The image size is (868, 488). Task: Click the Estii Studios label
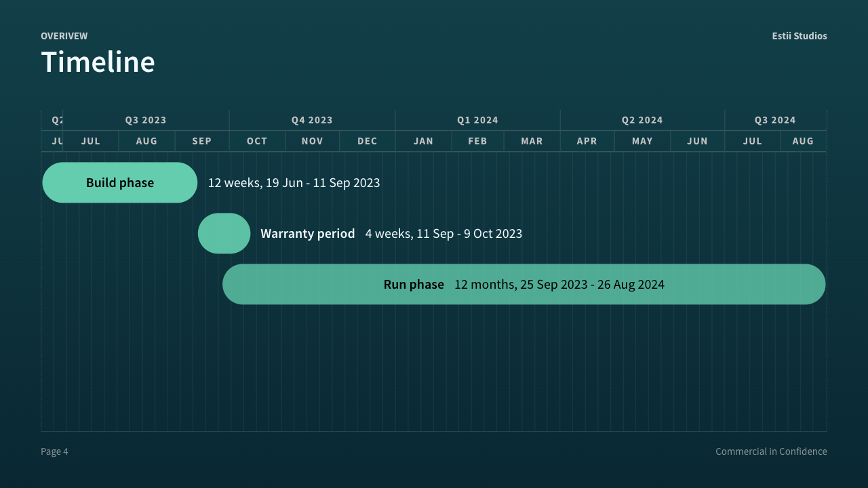(800, 36)
